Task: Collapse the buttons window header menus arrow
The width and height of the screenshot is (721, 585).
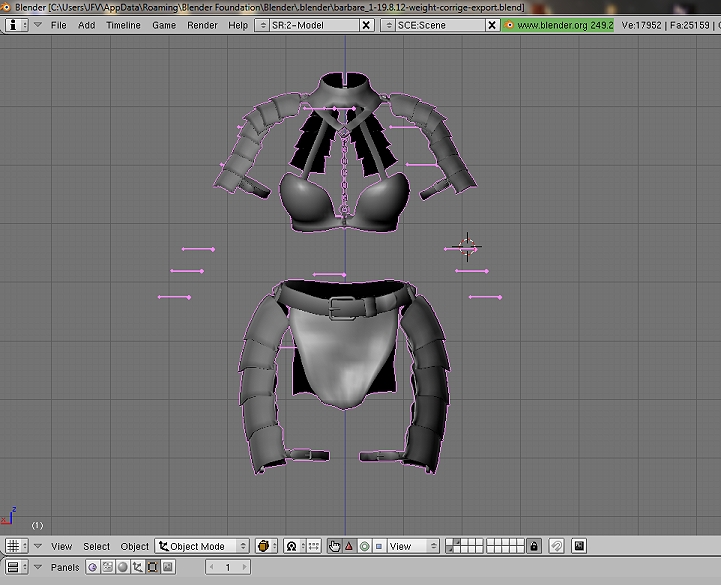Action: pyautogui.click(x=38, y=567)
